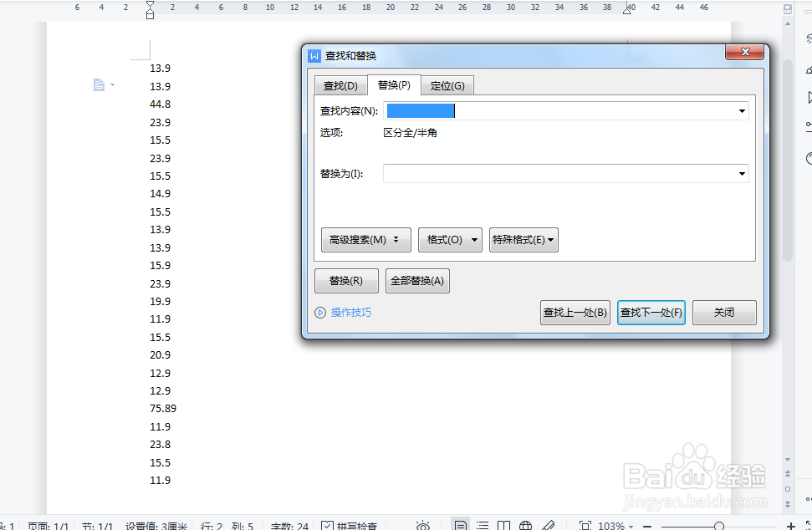
Task: Click the WPS icon on the dialog title bar
Action: click(x=314, y=55)
